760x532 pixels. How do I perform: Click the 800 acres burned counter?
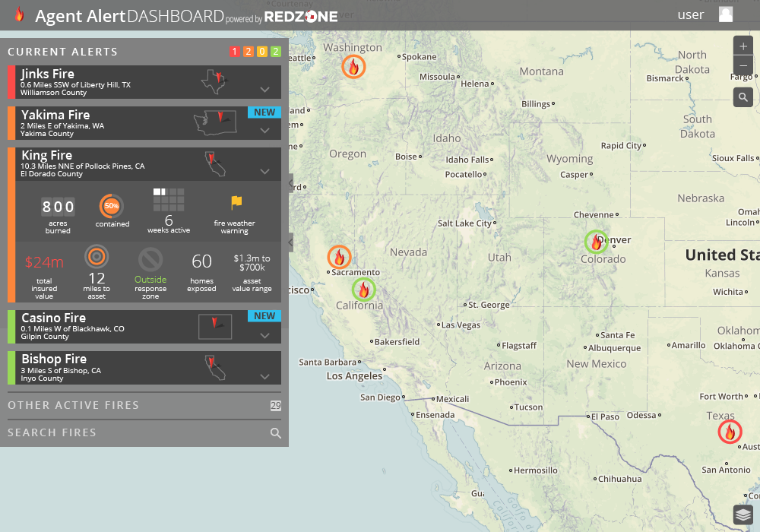(58, 207)
